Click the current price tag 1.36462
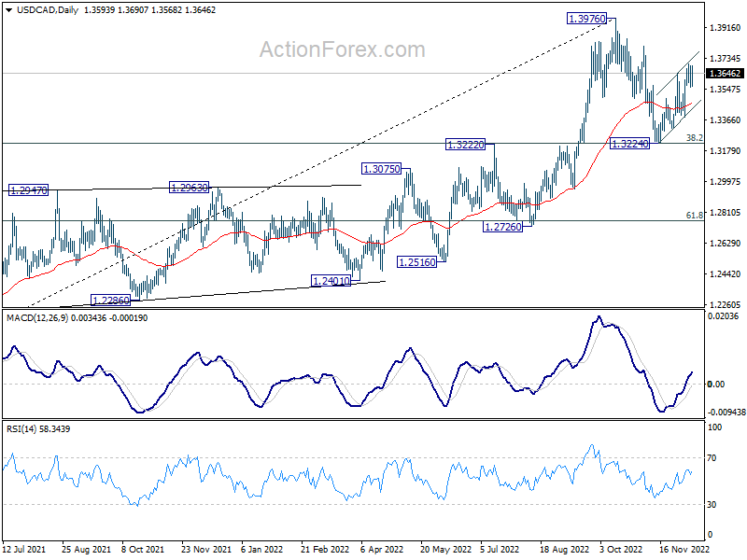The width and height of the screenshot is (747, 560). pyautogui.click(x=725, y=74)
